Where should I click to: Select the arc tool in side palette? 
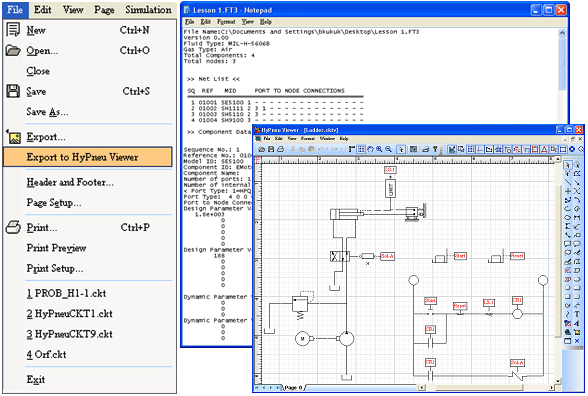click(577, 200)
